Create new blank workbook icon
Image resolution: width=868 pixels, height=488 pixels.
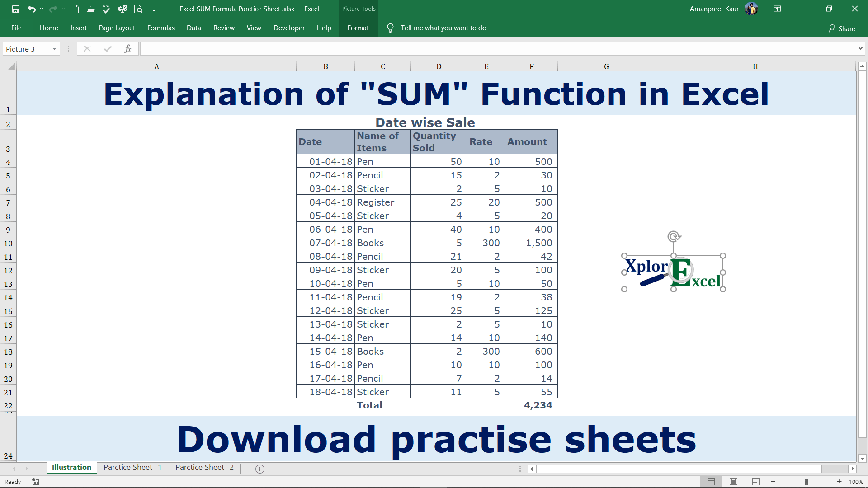point(75,9)
